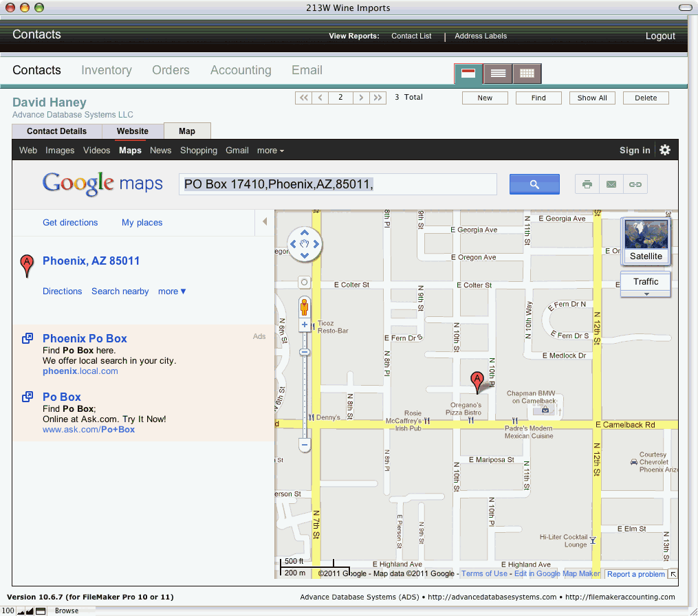Go to first record arrow
Image resolution: width=698 pixels, height=616 pixels.
tap(303, 98)
